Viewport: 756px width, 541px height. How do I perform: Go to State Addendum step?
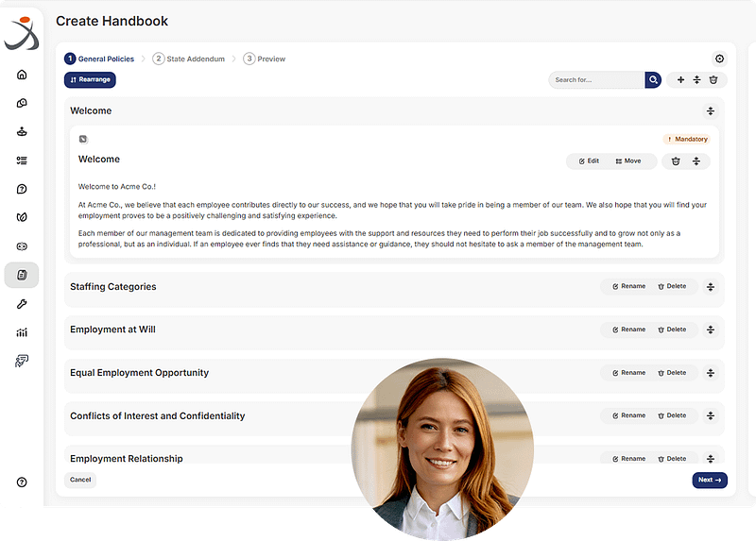[188, 59]
